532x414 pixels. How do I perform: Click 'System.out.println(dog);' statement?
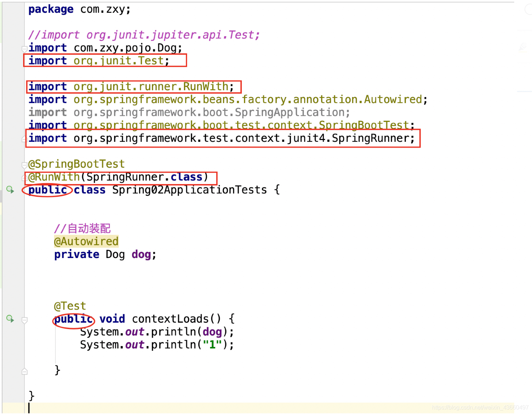point(157,332)
